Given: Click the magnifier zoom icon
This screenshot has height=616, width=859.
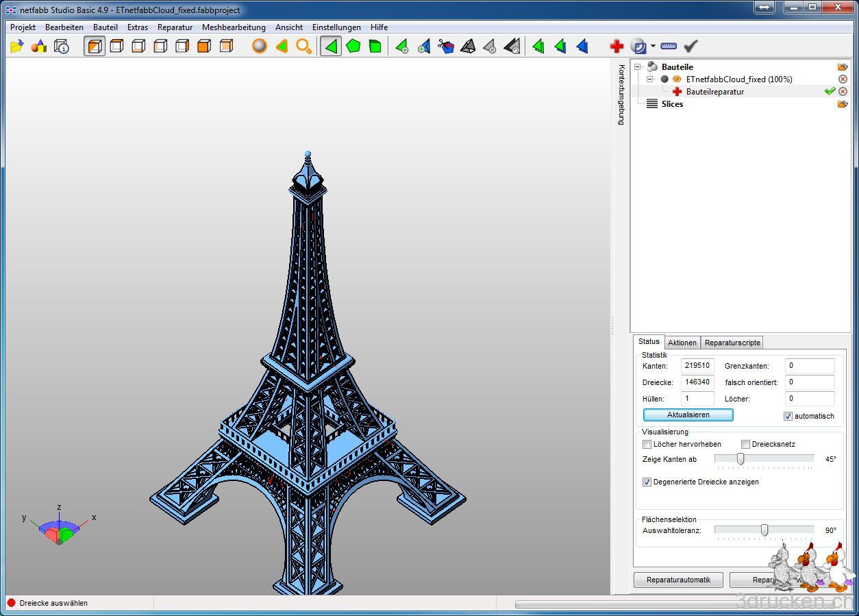Looking at the screenshot, I should [x=303, y=46].
